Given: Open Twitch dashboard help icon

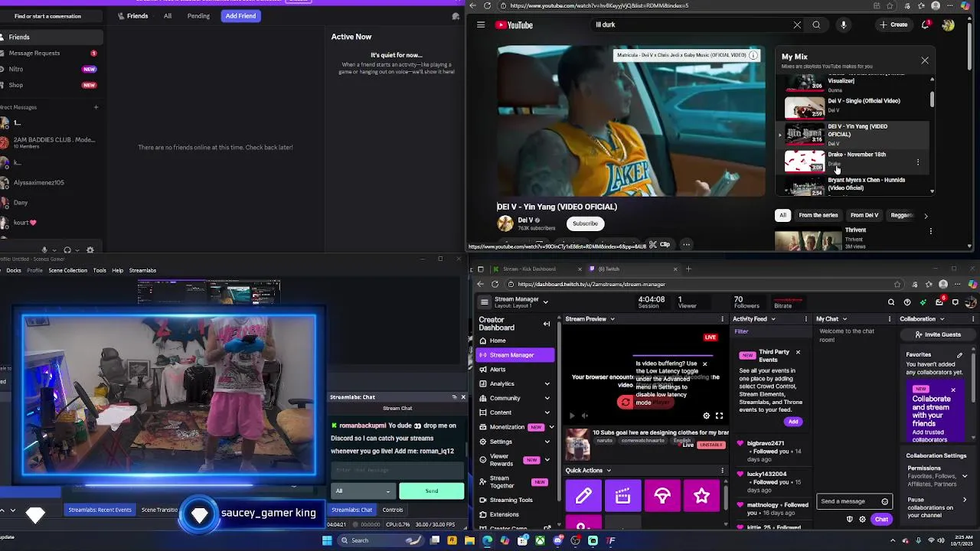Looking at the screenshot, I should click(907, 302).
